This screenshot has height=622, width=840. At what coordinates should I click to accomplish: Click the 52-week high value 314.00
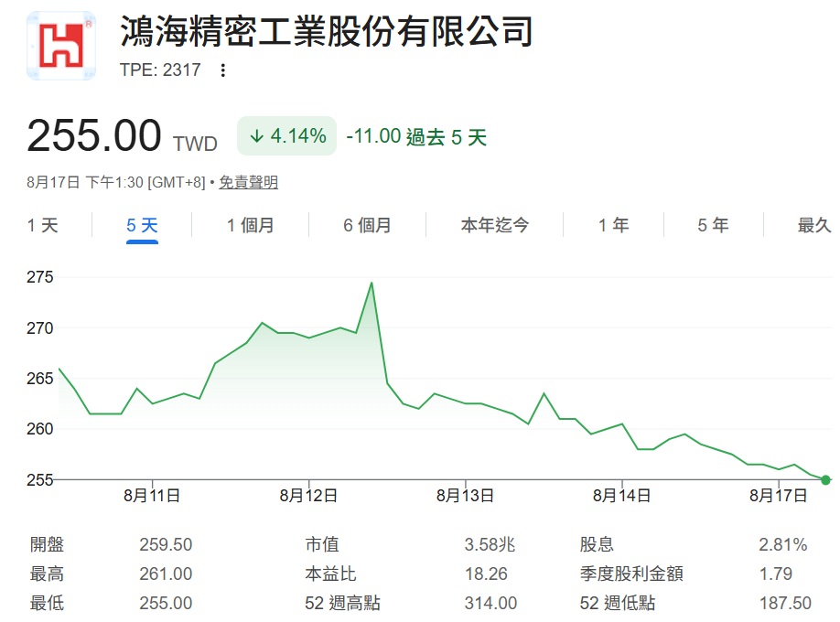(x=490, y=604)
